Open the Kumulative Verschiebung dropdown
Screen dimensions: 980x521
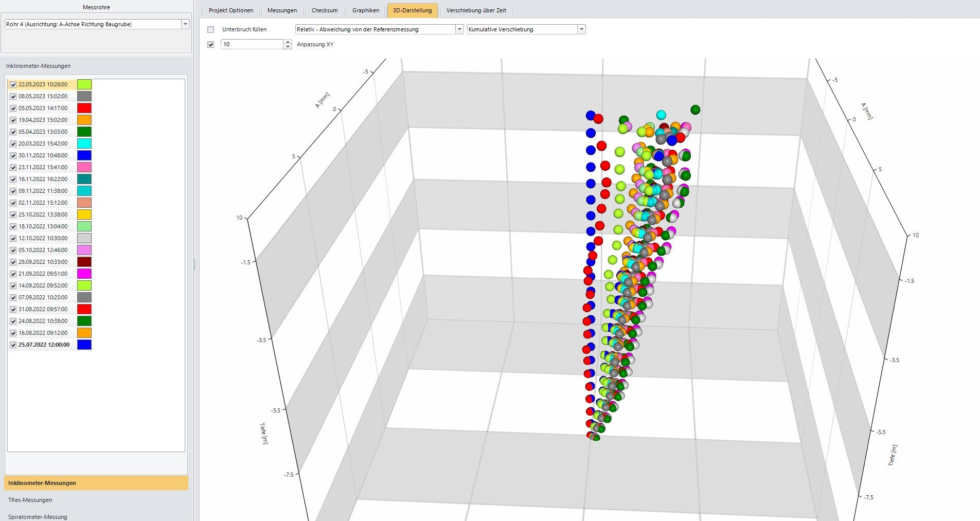click(x=581, y=29)
